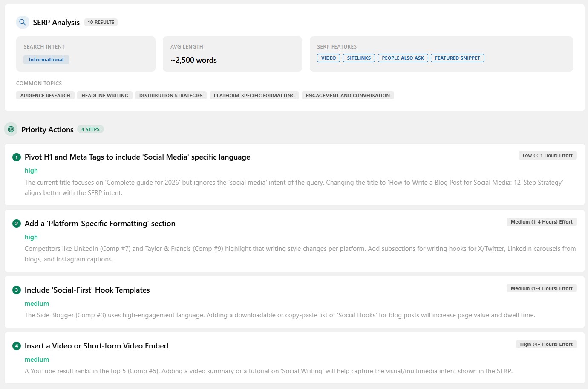The width and height of the screenshot is (588, 389).
Task: Click step 4 number badge
Action: [17, 346]
